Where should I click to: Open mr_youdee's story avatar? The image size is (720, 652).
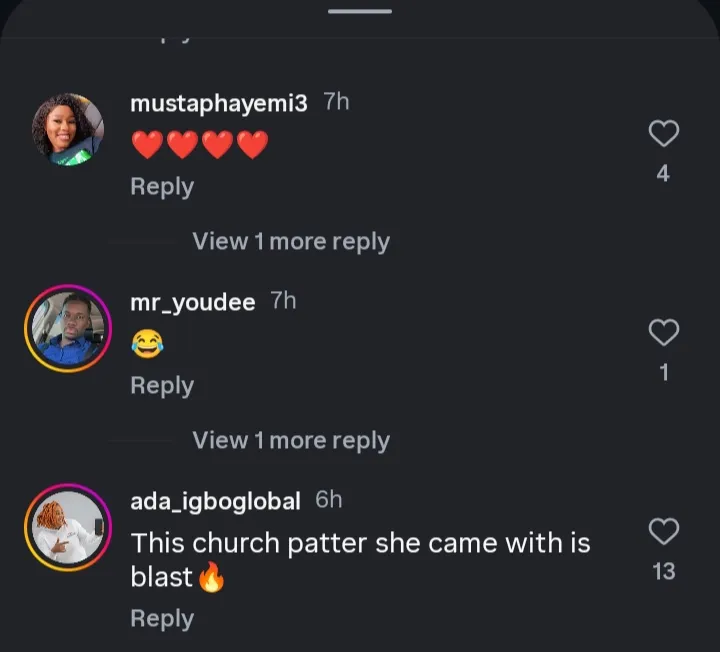click(68, 329)
